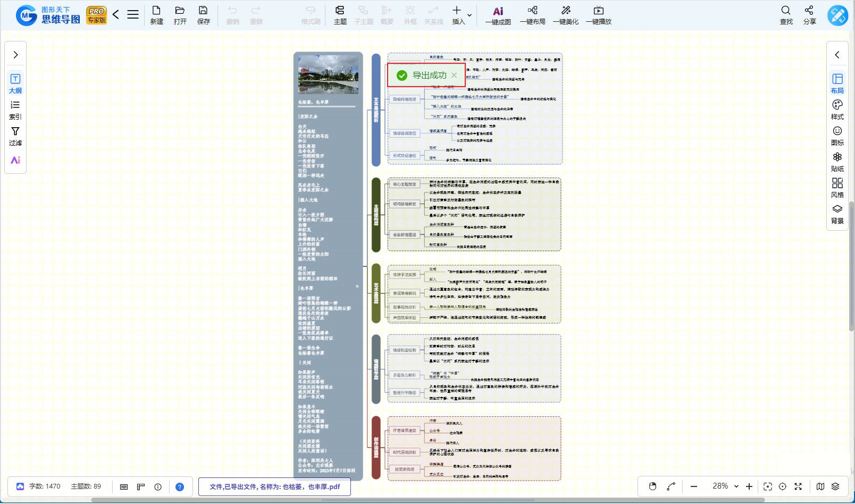This screenshot has width=855, height=504.
Task: Dismiss the export success notification
Action: tap(454, 75)
